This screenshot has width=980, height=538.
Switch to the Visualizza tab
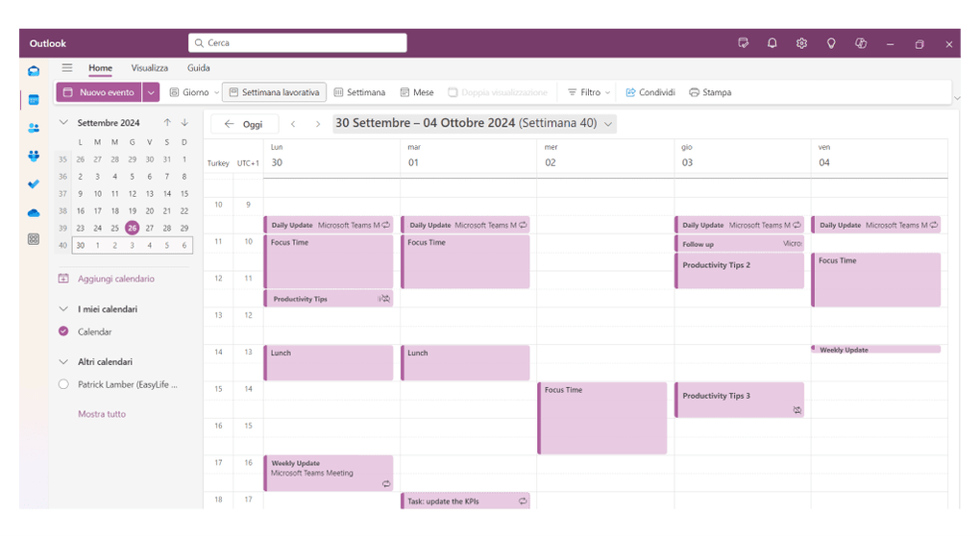tap(150, 68)
